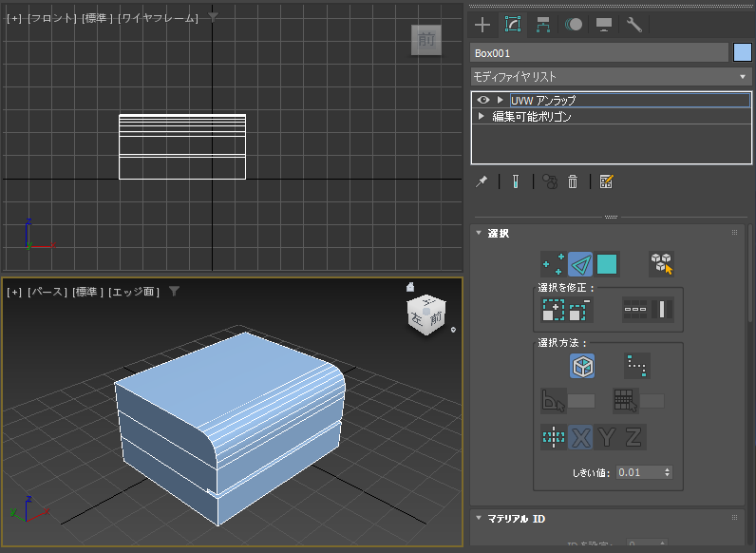Open the [ワイヤフレーム] shading menu
Image resolution: width=756 pixels, height=553 pixels.
(x=158, y=18)
